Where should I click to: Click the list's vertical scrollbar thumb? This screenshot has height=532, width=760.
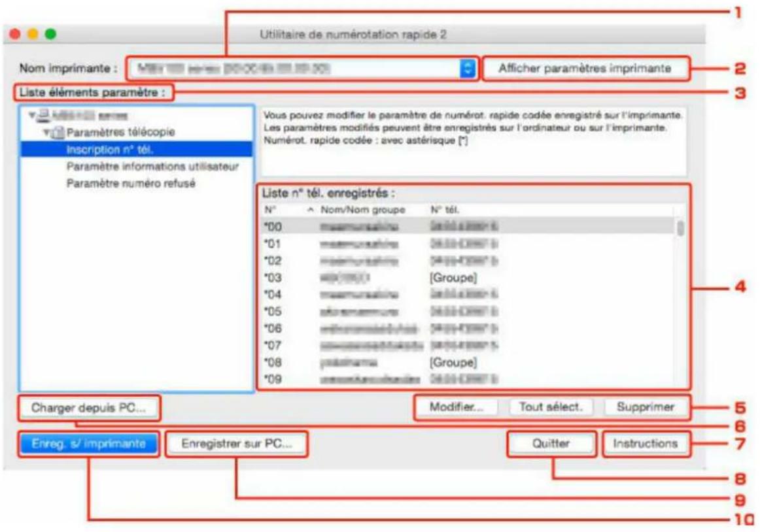tap(680, 227)
